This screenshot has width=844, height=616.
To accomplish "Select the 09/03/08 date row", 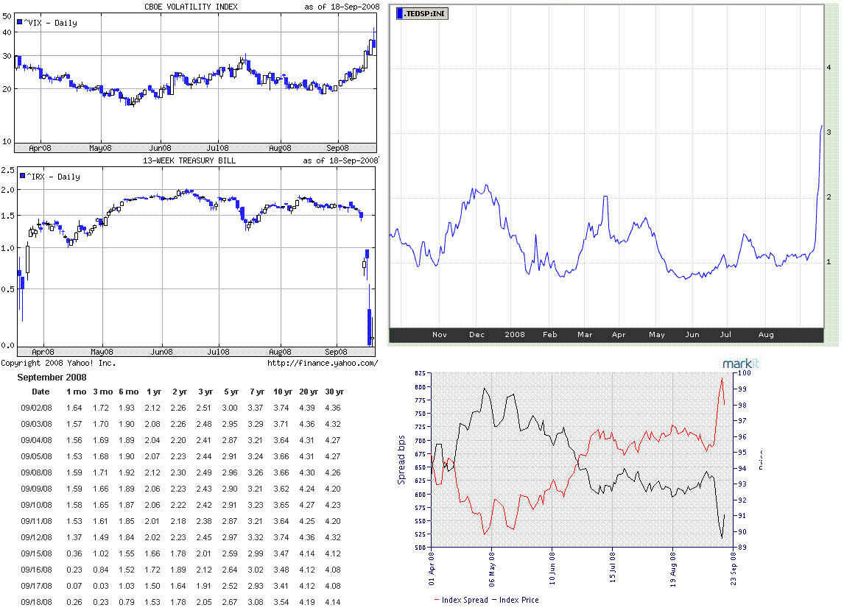I will [181, 424].
